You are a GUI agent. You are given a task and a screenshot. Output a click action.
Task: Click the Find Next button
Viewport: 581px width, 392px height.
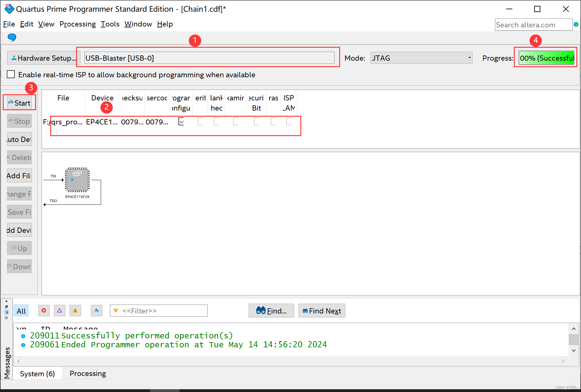click(x=322, y=311)
